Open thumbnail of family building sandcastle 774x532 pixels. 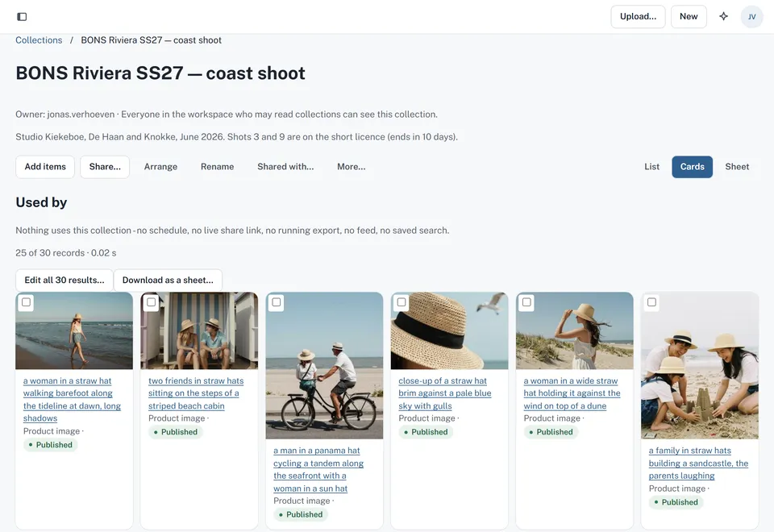point(700,366)
